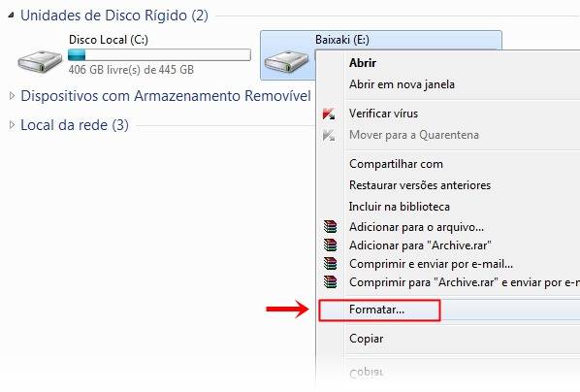Expand the Local da rede group
This screenshot has height=392, width=580.
click(12, 125)
